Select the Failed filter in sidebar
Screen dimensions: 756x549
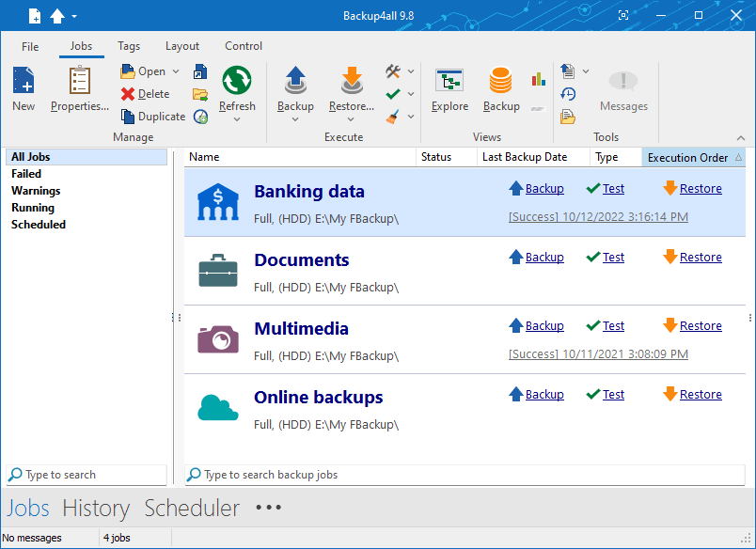[26, 174]
